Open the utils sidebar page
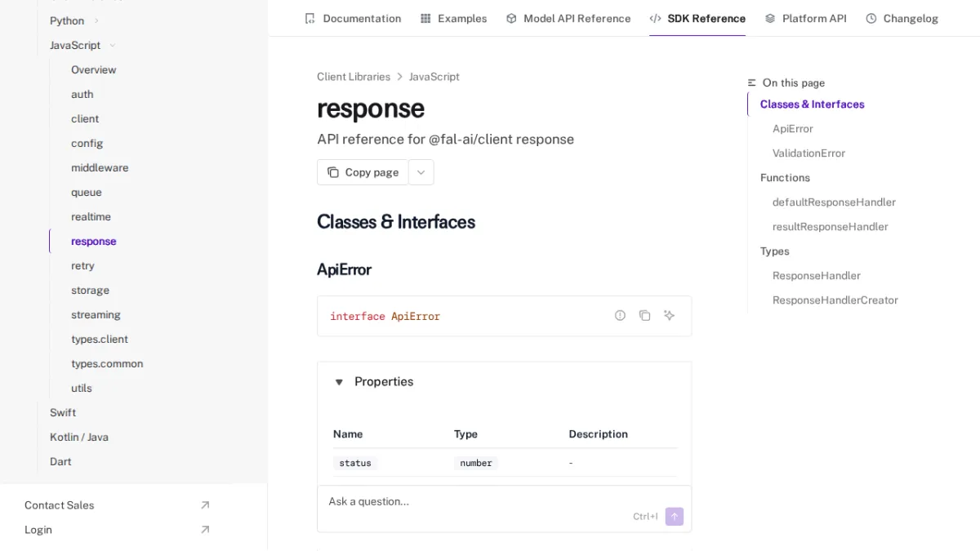980x551 pixels. click(x=82, y=388)
